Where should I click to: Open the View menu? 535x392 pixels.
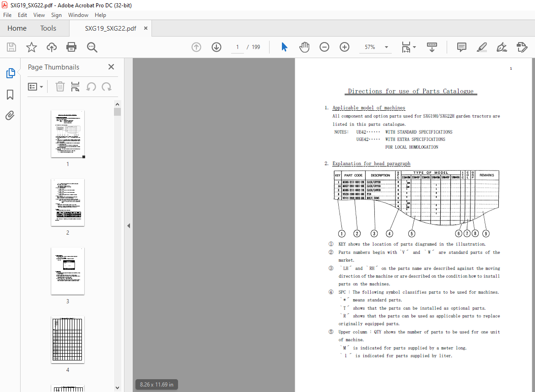39,15
